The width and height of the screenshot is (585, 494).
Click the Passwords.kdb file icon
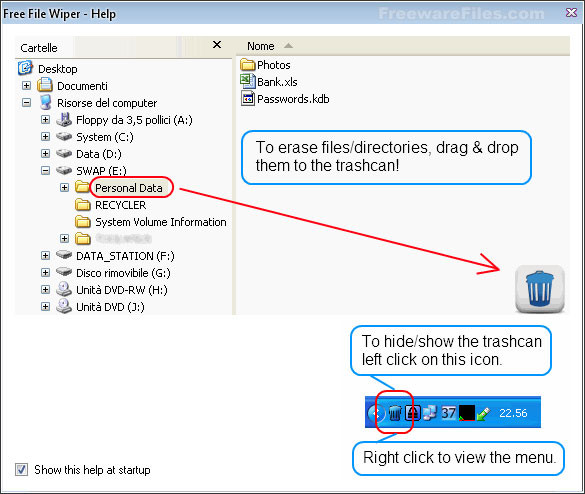[x=248, y=99]
